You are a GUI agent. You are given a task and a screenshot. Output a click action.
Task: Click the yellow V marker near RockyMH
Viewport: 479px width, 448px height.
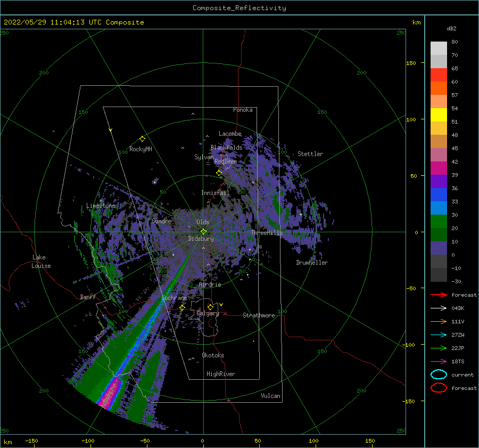pyautogui.click(x=111, y=130)
